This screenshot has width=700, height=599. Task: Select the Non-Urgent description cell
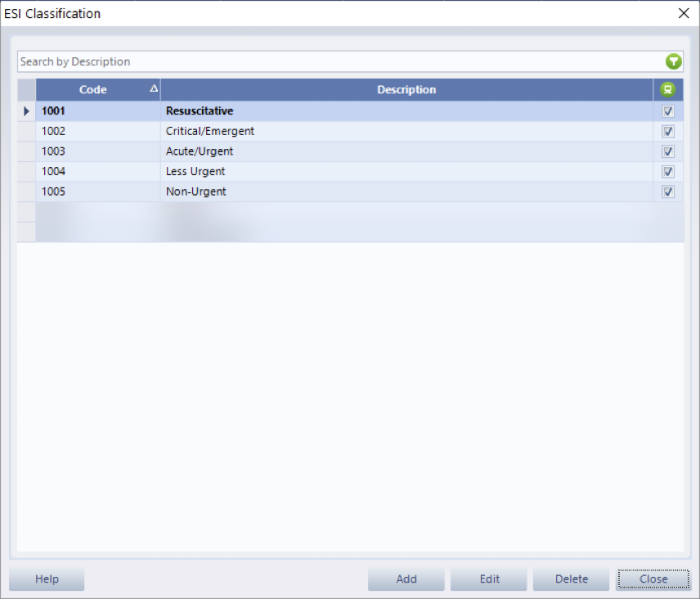tap(196, 191)
